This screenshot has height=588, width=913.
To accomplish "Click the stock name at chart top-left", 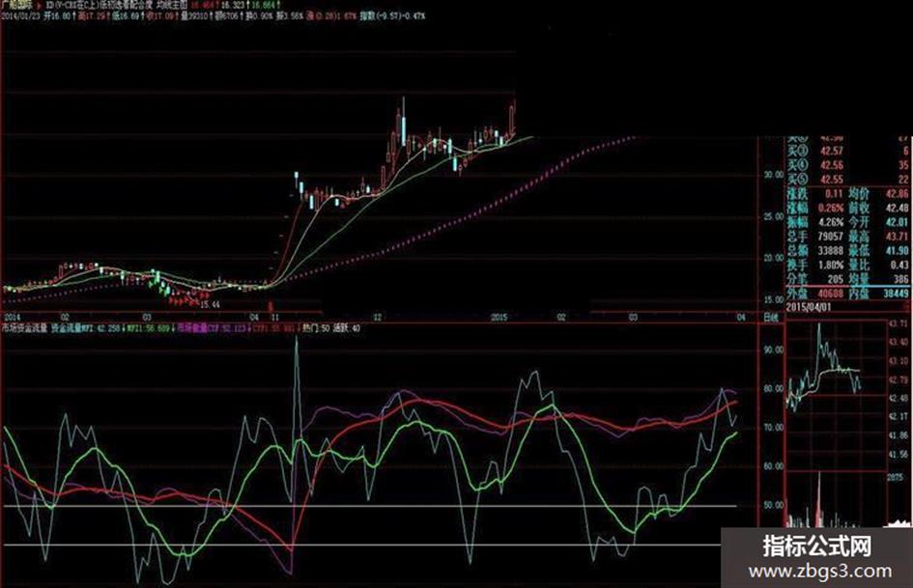I will (x=16, y=4).
